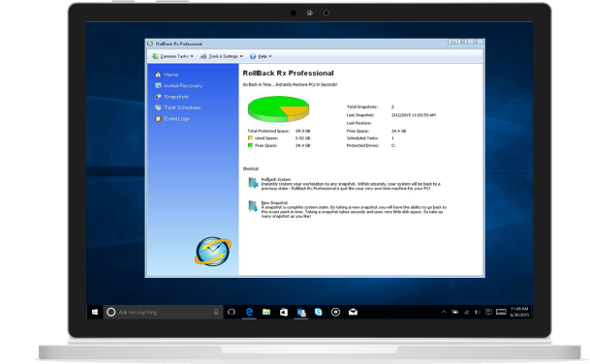Click the New Snapshot shortcut icon
Screen dimensions: 590x364
point(253,206)
